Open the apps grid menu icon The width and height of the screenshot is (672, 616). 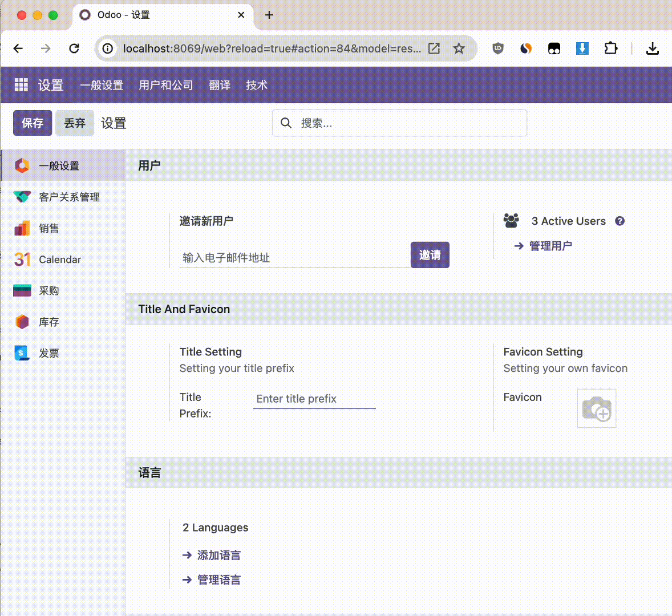[21, 84]
